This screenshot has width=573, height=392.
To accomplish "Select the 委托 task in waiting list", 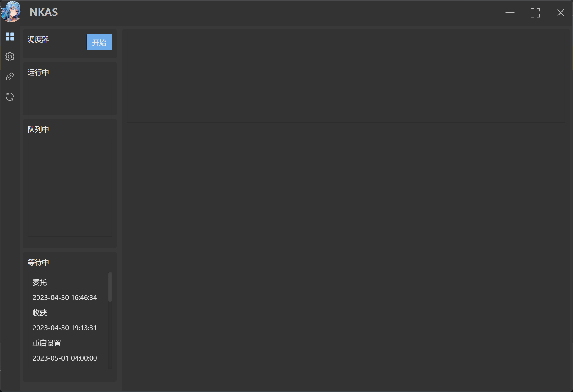I will click(40, 283).
